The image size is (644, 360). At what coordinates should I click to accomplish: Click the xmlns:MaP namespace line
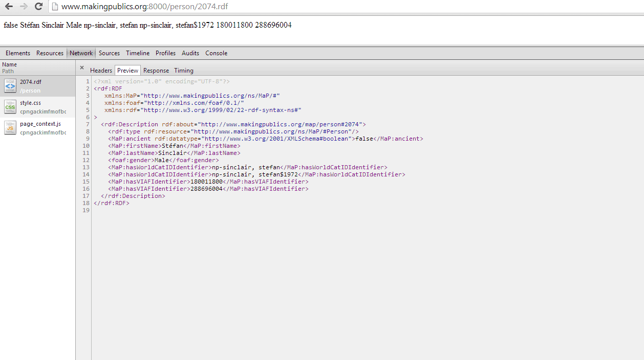pos(192,96)
